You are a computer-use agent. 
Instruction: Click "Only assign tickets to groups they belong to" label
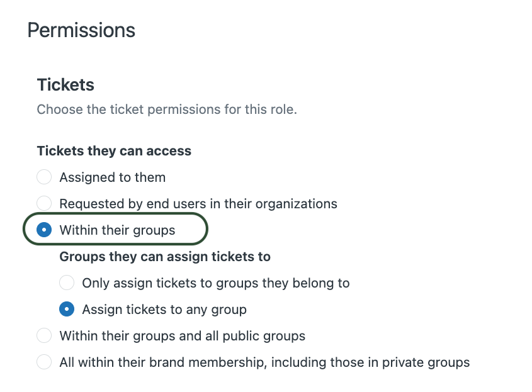click(215, 283)
